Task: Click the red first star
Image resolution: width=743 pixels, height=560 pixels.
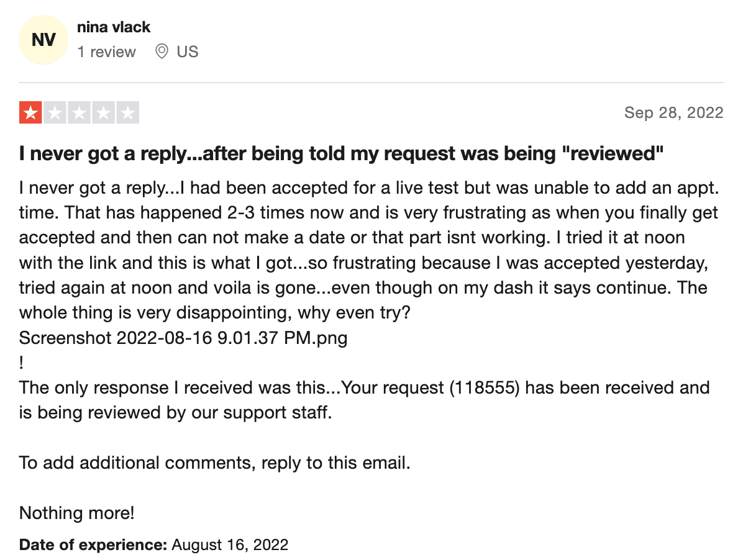Action: 31,112
